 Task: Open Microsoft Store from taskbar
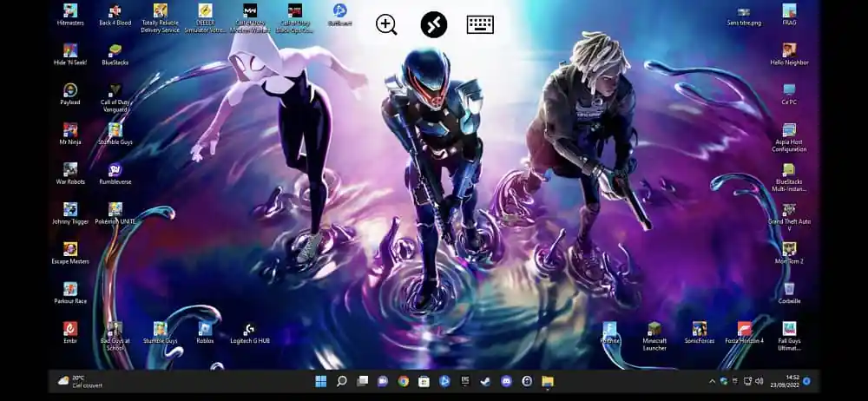tap(424, 381)
